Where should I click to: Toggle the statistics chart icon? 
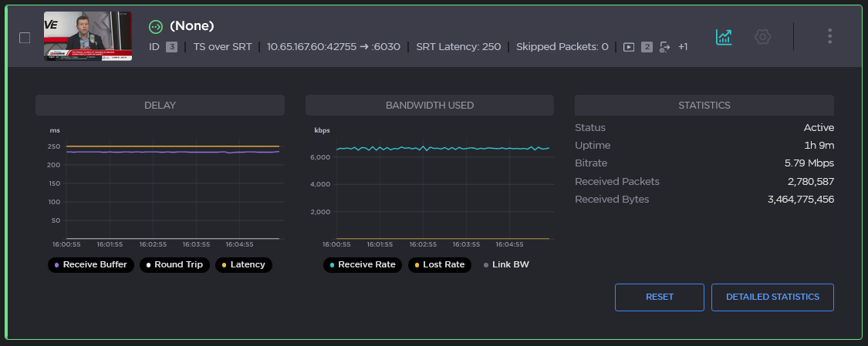723,36
